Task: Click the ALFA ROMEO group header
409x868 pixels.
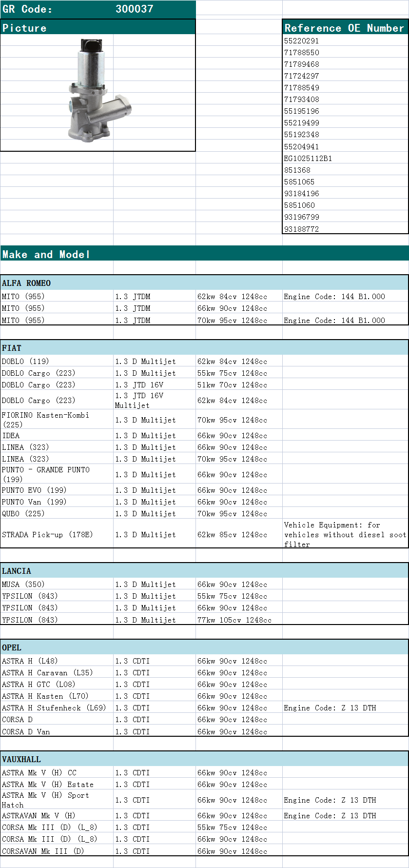Action: point(204,283)
